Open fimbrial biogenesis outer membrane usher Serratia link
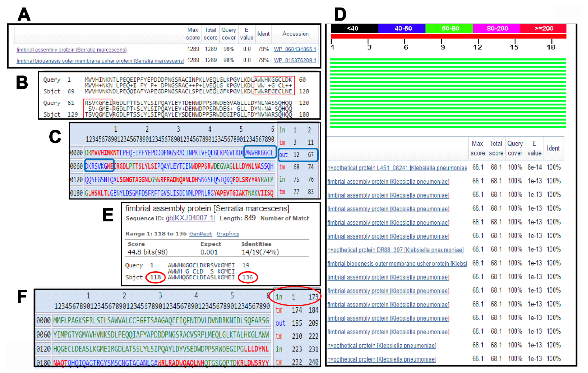Screen dimensions: 588x373 (x=100, y=61)
